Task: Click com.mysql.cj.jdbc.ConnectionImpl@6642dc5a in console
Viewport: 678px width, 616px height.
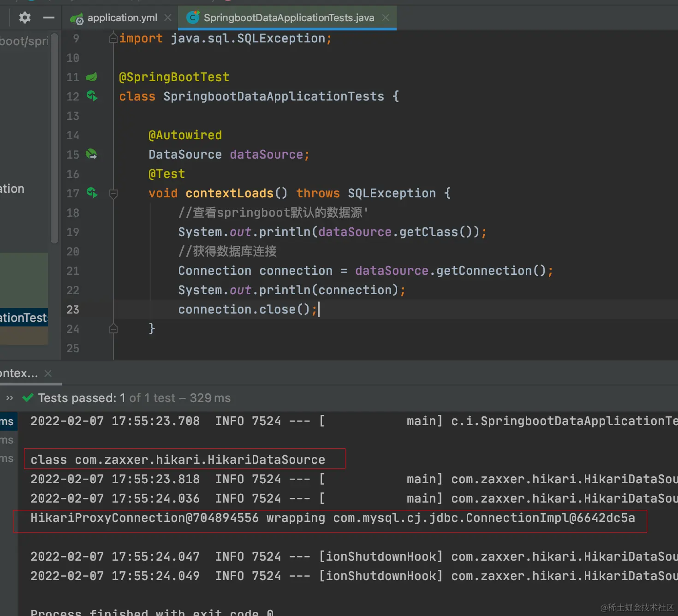Action: [x=484, y=518]
